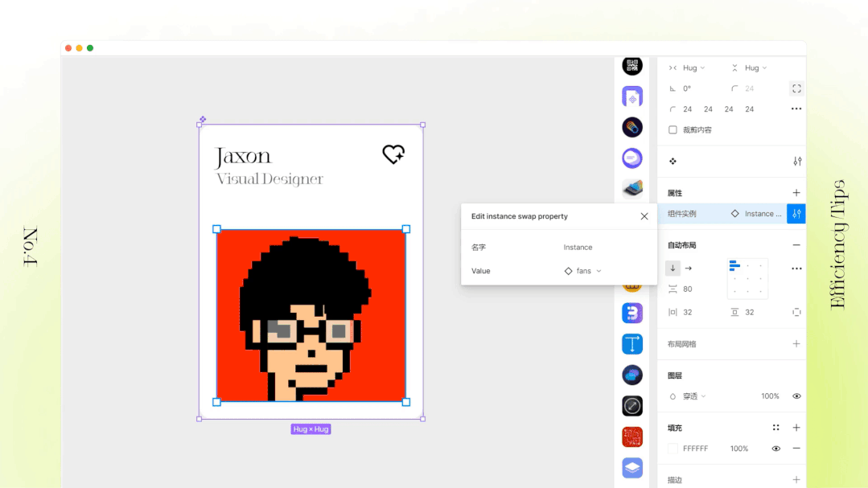This screenshot has width=868, height=488.
Task: Open the fill style grid icon
Action: pyautogui.click(x=776, y=428)
